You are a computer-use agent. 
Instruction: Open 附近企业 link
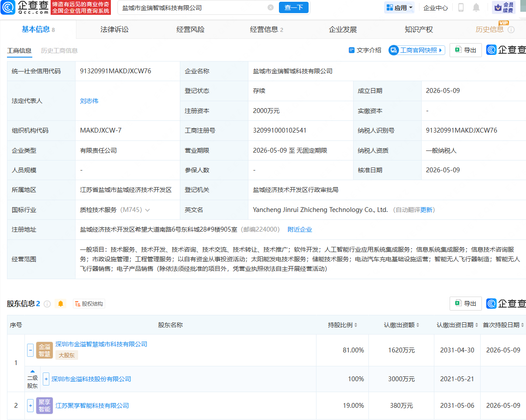tap(299, 229)
